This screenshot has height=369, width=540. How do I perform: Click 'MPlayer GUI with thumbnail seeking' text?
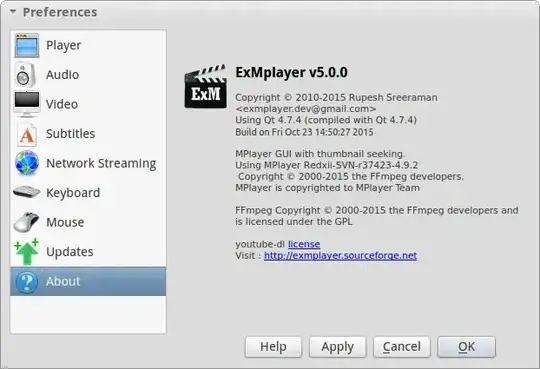click(320, 154)
